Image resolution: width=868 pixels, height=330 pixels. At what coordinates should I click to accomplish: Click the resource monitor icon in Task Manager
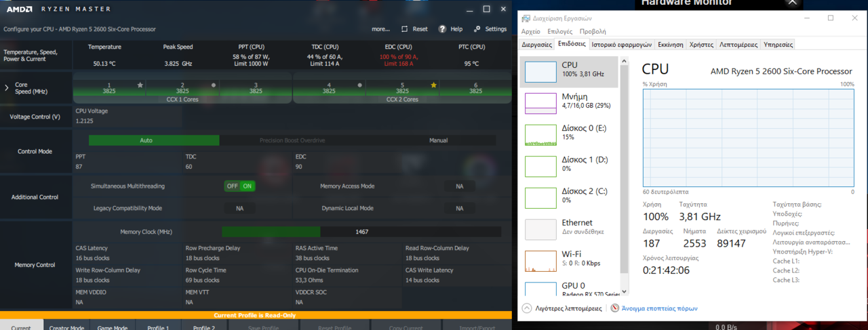[x=614, y=308]
